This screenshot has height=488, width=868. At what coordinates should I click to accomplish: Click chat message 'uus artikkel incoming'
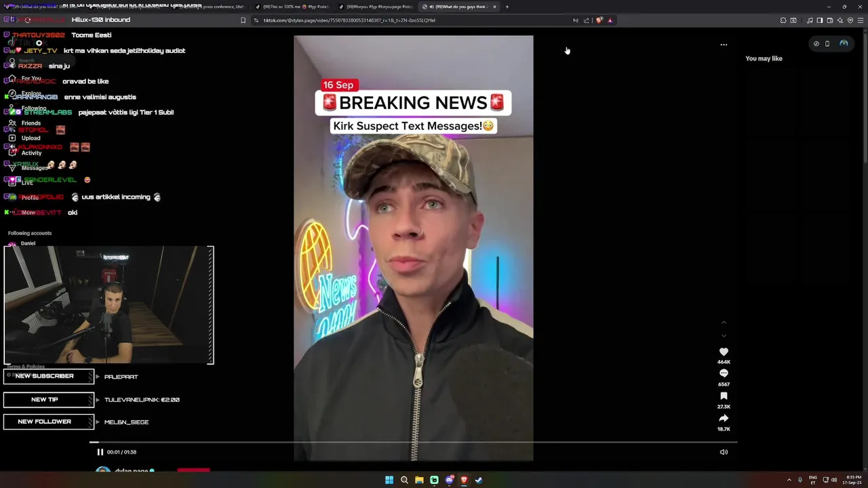point(116,197)
